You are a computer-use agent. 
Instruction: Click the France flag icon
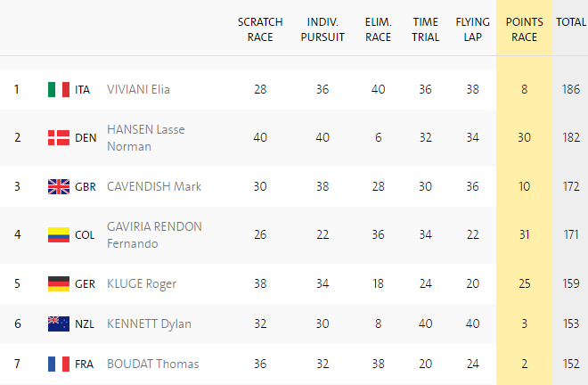coord(59,364)
